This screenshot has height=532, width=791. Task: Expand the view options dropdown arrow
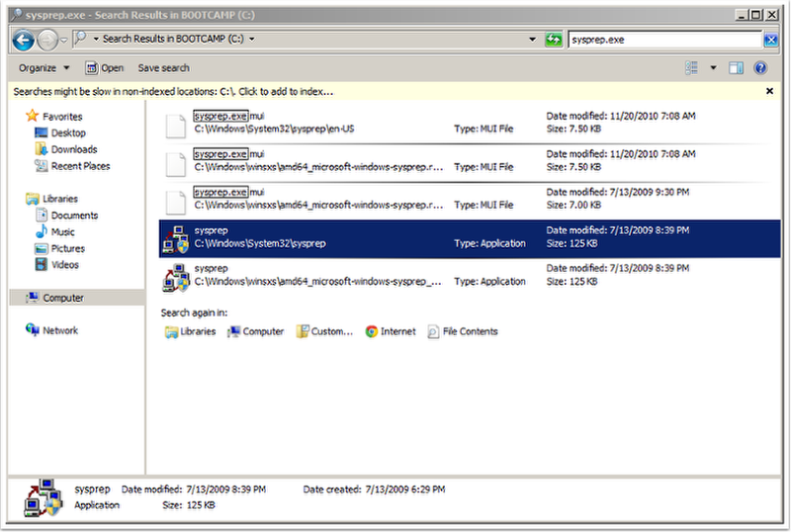pos(713,68)
